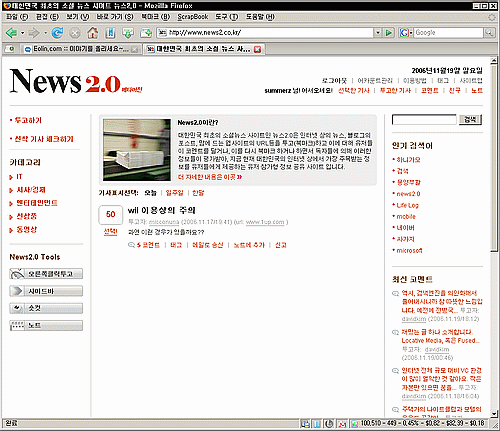500x431 pixels.
Task: Click inside the site search input field
Action: (x=424, y=119)
